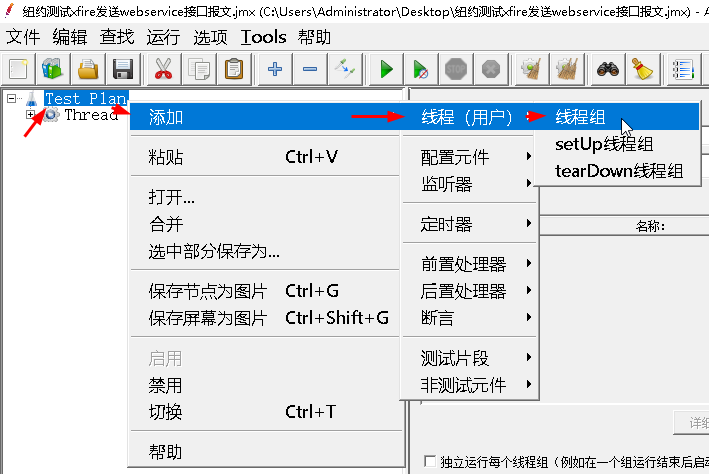Open the 编辑 menu
The image size is (709, 474).
[70, 37]
